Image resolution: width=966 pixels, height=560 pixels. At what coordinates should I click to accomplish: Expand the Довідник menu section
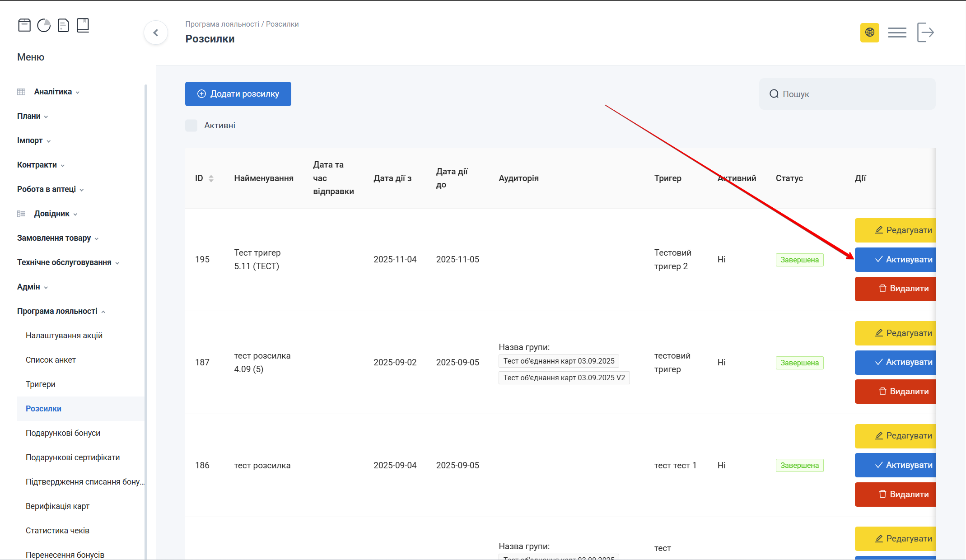(52, 214)
